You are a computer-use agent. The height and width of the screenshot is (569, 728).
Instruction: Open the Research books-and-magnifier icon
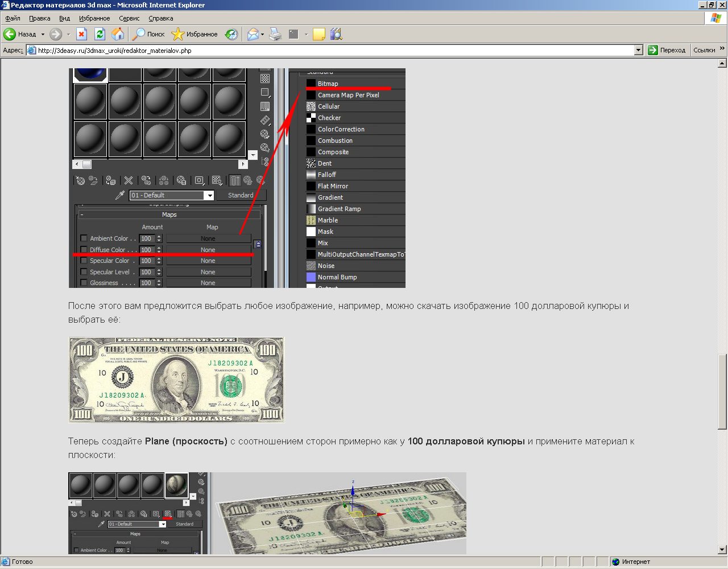tap(336, 34)
